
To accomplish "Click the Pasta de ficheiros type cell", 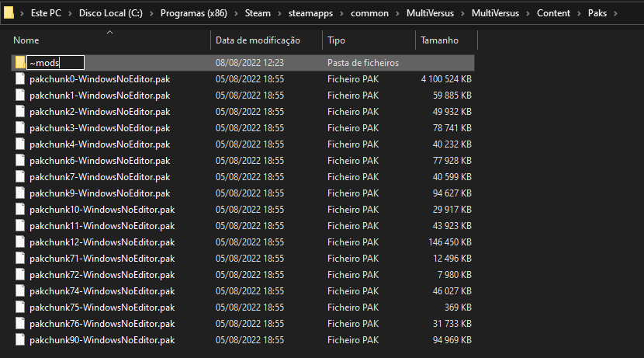I will point(363,62).
